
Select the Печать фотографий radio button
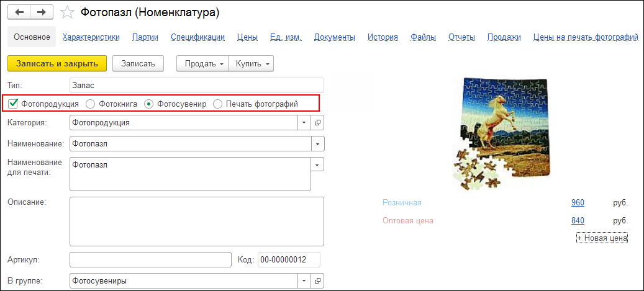click(218, 104)
